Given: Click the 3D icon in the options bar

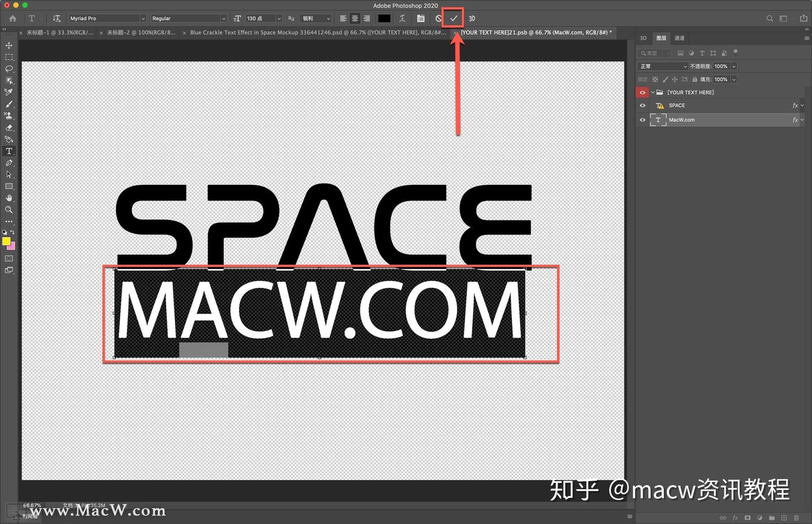Looking at the screenshot, I should click(x=471, y=18).
